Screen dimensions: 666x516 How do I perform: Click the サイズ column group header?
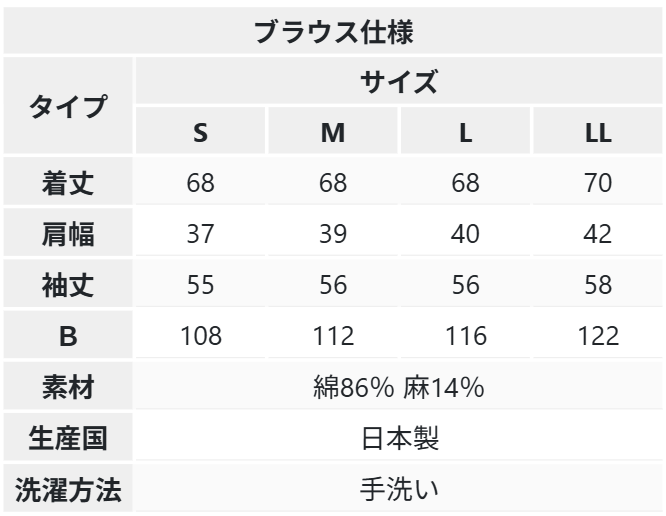click(x=399, y=82)
